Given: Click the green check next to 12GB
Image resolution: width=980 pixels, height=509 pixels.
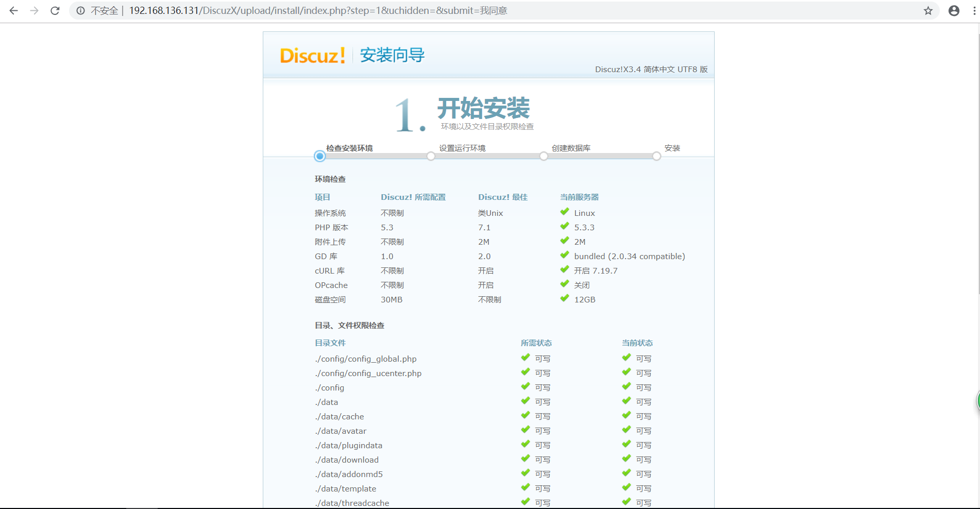Looking at the screenshot, I should [565, 298].
